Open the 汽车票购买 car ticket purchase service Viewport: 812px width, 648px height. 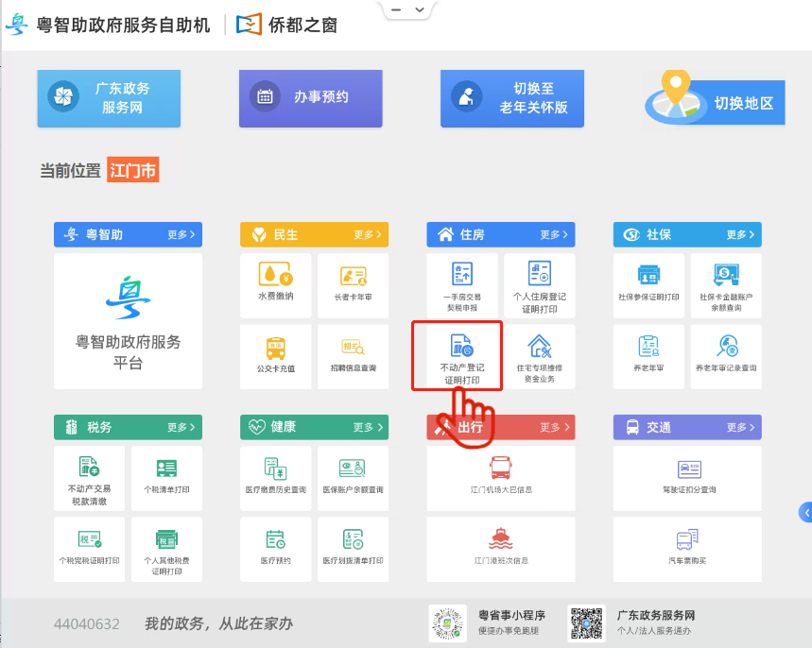click(686, 549)
